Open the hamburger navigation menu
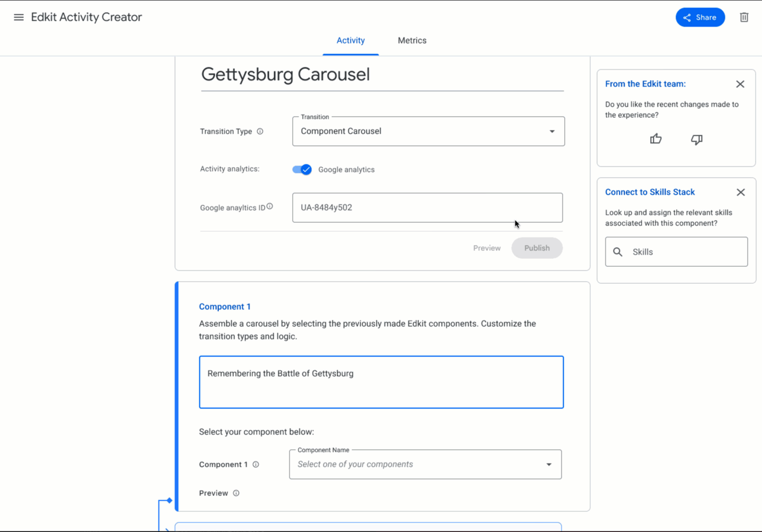This screenshot has height=532, width=762. click(19, 18)
